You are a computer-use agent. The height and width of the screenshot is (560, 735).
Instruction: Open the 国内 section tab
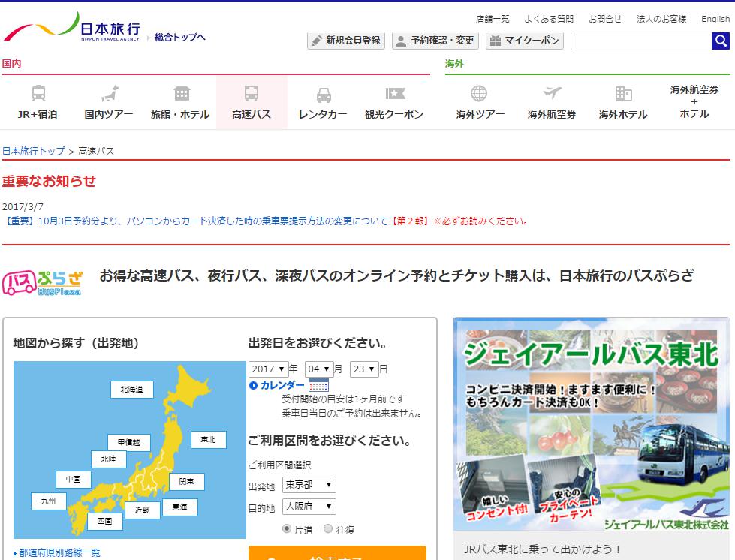[12, 64]
